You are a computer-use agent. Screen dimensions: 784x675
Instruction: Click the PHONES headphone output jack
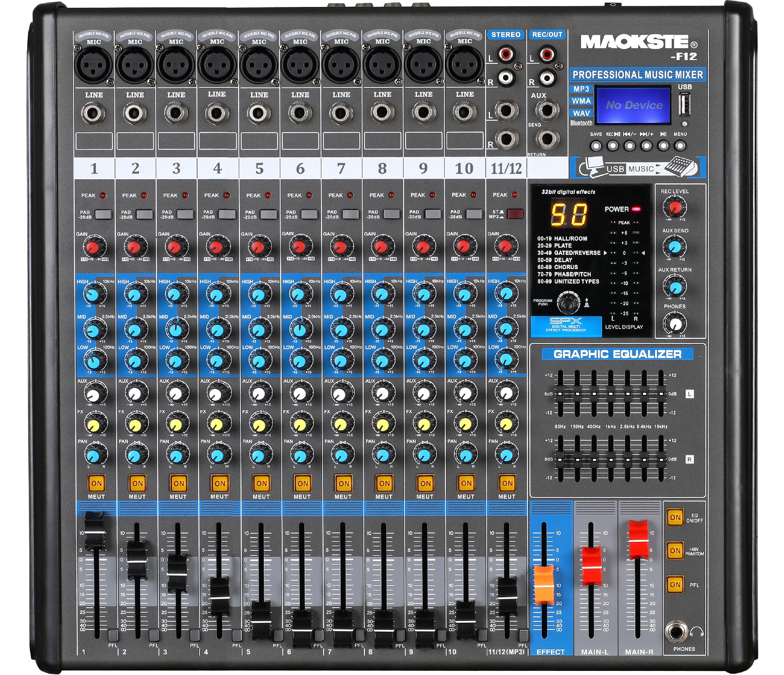676,633
